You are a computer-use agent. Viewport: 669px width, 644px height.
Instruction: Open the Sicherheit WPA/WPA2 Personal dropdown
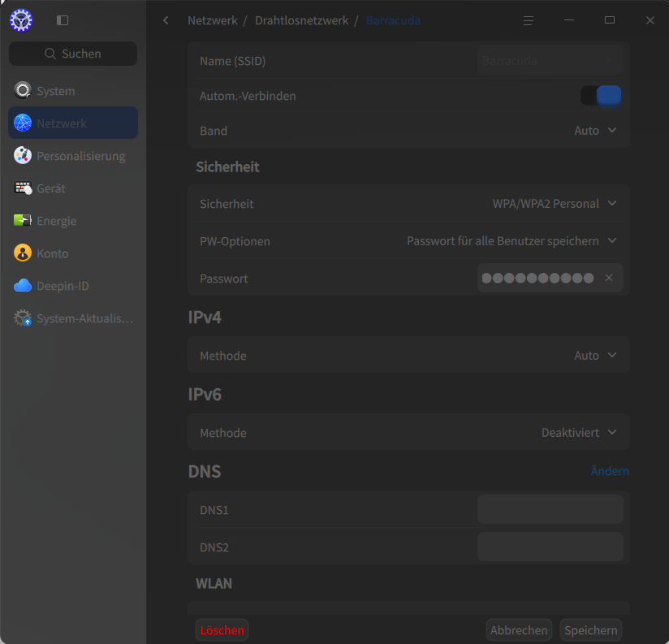[x=555, y=204]
